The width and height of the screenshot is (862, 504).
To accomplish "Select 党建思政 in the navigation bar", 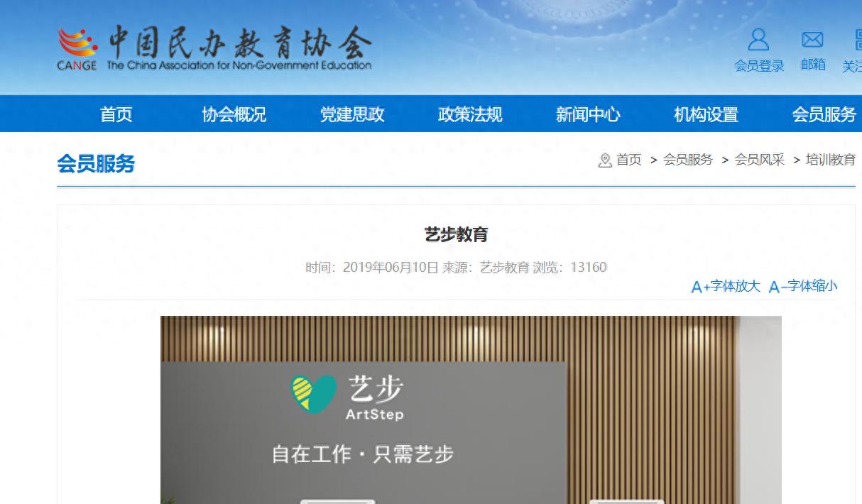I will click(351, 114).
